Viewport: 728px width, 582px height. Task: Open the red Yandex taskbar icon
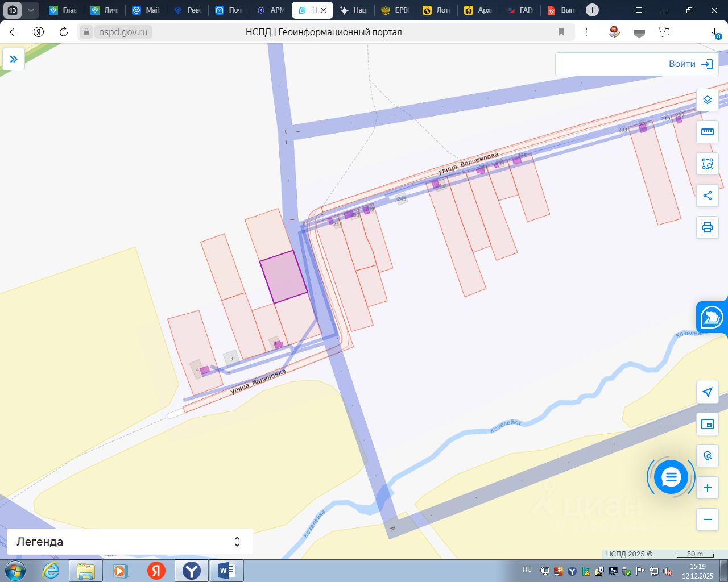pyautogui.click(x=156, y=571)
